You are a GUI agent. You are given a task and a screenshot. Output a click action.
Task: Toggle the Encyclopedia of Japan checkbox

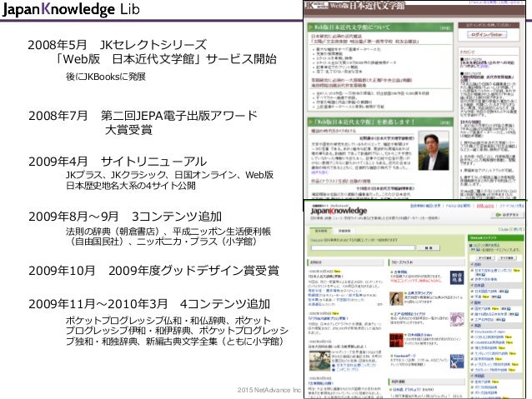click(x=472, y=332)
